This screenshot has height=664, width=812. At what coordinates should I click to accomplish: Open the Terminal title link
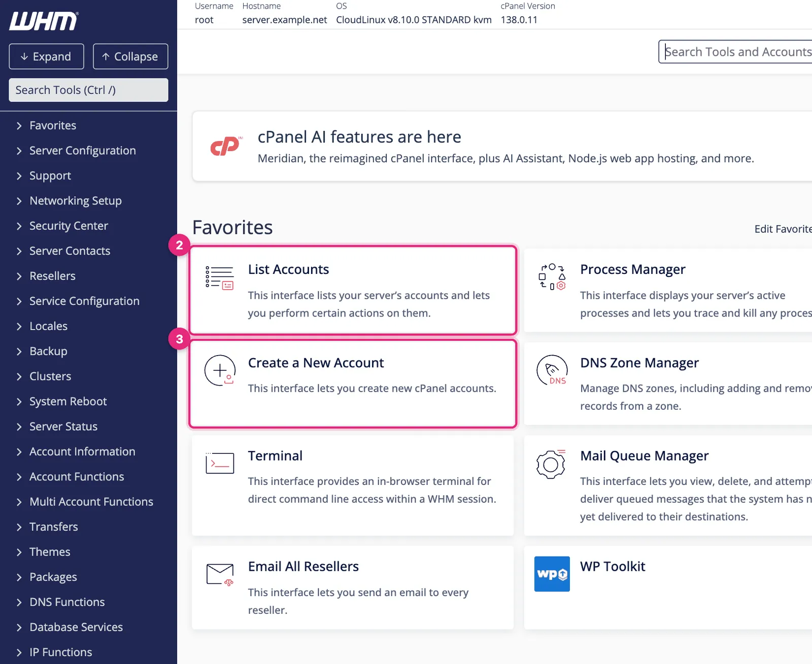[275, 456]
